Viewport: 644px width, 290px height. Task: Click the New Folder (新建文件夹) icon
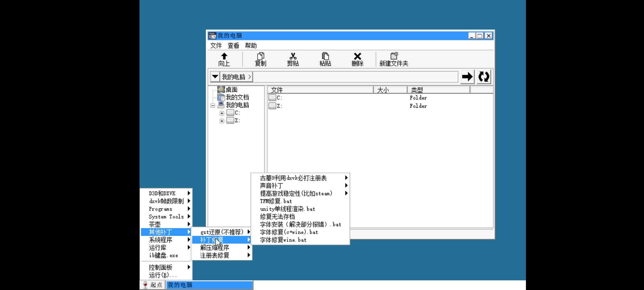pyautogui.click(x=394, y=56)
